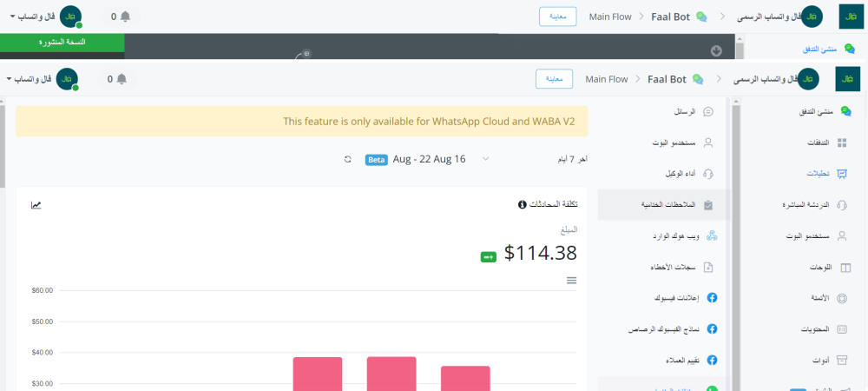The image size is (868, 391).
Task: Open the التدفقات (Flows) sidebar icon
Action: 840,142
